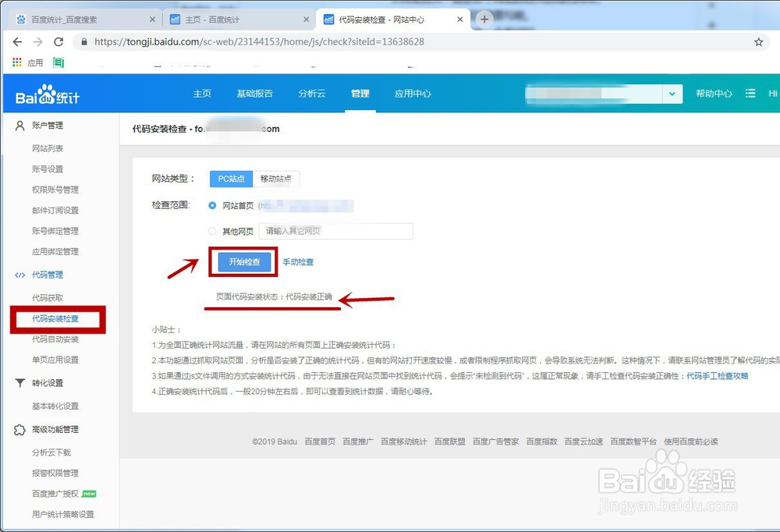
Task: Click the 代码管理 code icon in sidebar
Action: tap(18, 275)
